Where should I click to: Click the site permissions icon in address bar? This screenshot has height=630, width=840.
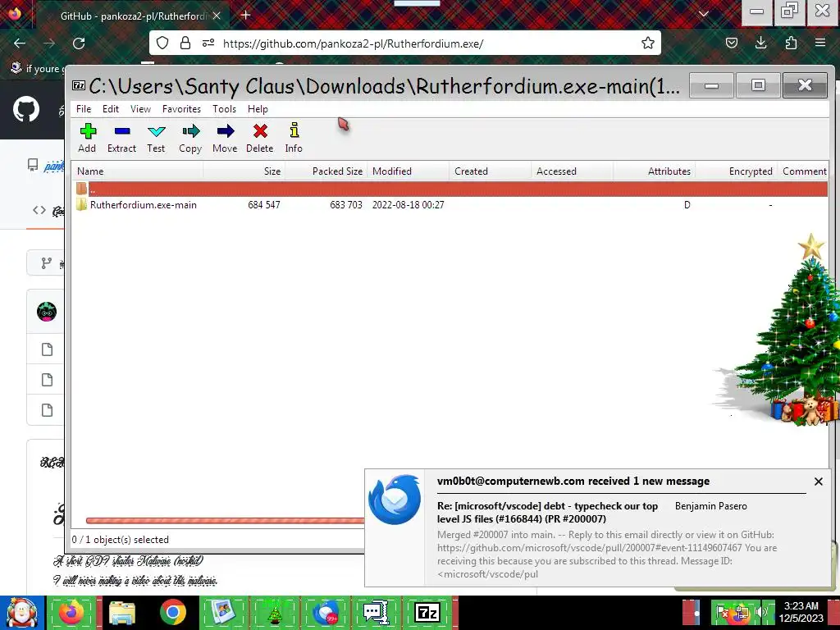pos(208,43)
